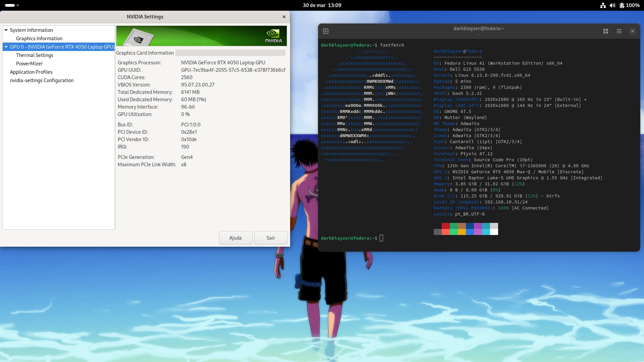The image size is (644, 362).
Task: Click the Battery DELL M59JH43 line
Action: coord(491,208)
